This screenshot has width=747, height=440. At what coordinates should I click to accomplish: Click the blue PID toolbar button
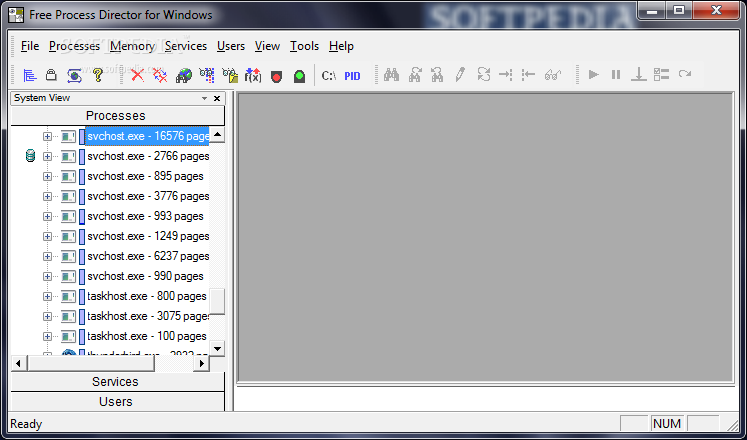pos(352,76)
